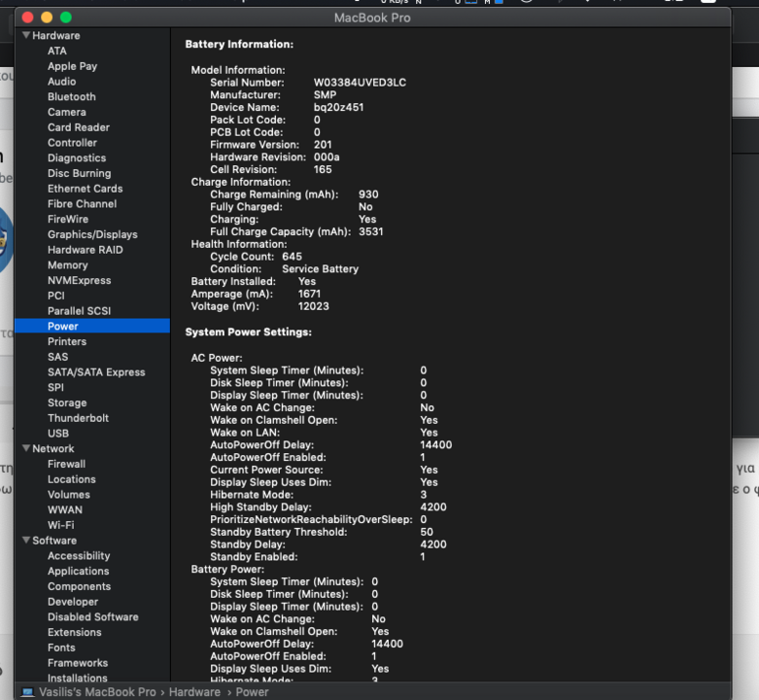
Task: Click System Power Settings heading
Action: [249, 332]
